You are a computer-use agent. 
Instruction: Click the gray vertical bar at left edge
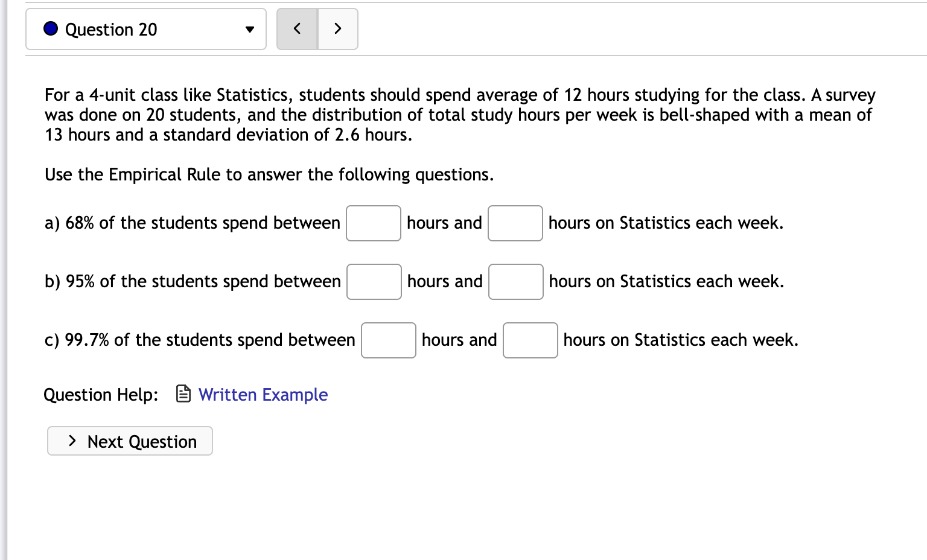[x=4, y=280]
